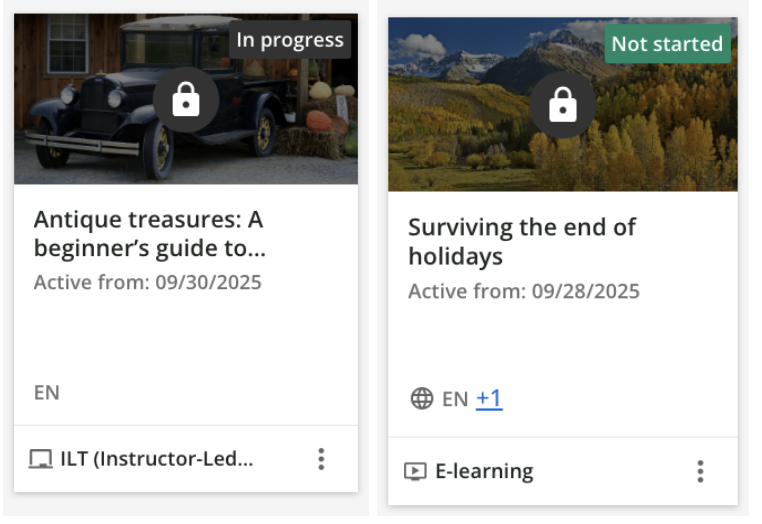Click EN label beside the globe icon
This screenshot has height=524, width=762.
click(x=455, y=399)
